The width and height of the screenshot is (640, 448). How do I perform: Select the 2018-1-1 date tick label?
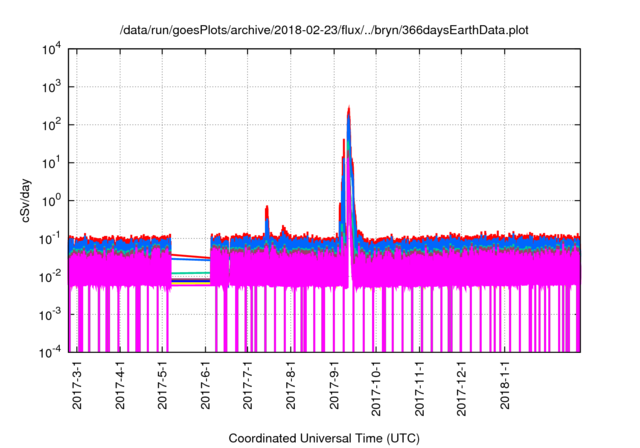[x=505, y=385]
